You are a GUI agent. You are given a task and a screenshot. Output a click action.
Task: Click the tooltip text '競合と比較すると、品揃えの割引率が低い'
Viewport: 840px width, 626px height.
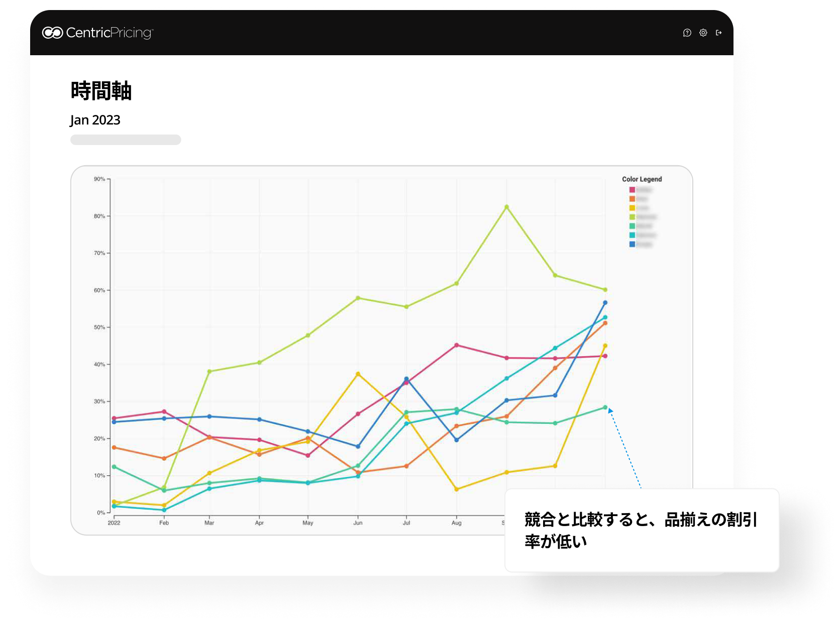[641, 530]
